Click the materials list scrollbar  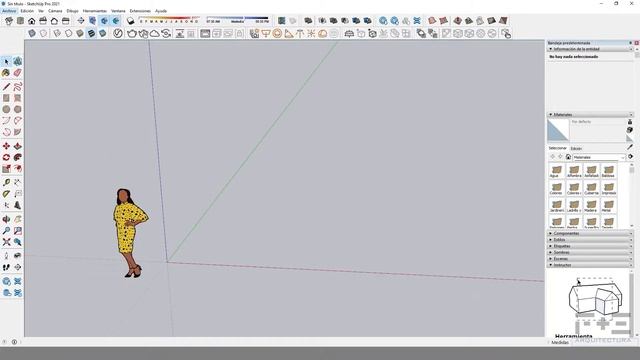click(x=631, y=195)
